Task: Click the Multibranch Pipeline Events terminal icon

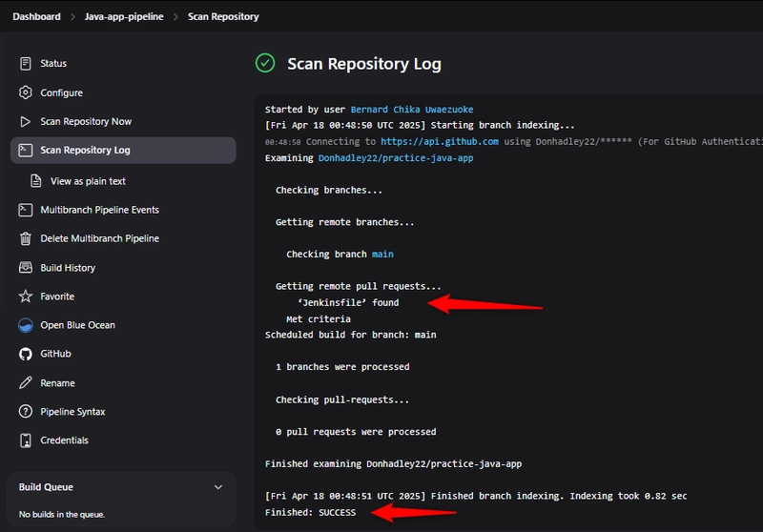Action: pos(26,210)
